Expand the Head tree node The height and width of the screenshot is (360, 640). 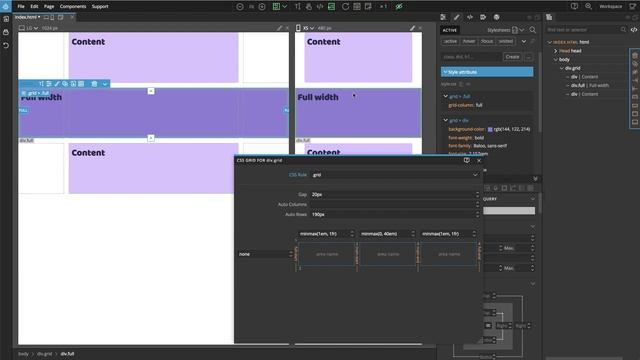tap(556, 51)
